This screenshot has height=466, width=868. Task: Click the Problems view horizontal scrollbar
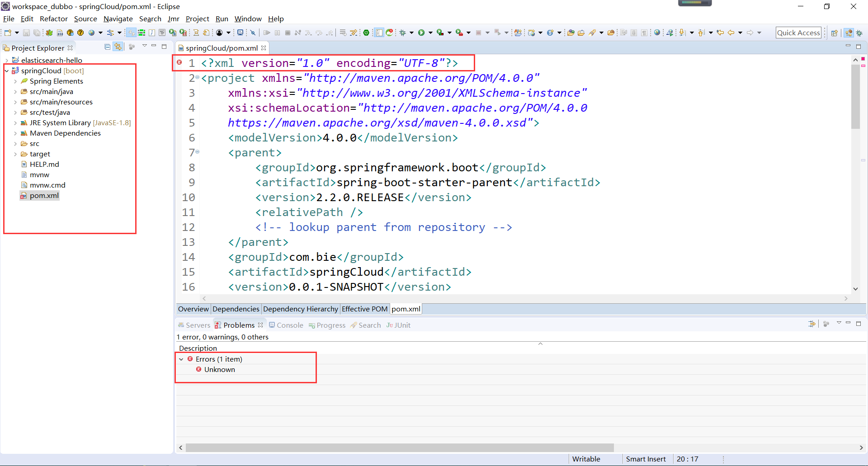tap(400, 447)
